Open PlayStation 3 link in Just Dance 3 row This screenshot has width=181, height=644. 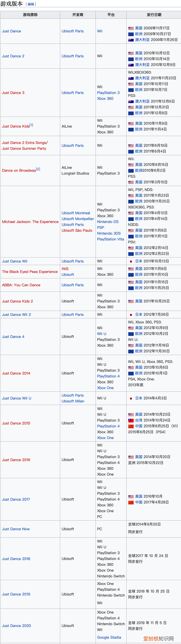click(x=108, y=93)
